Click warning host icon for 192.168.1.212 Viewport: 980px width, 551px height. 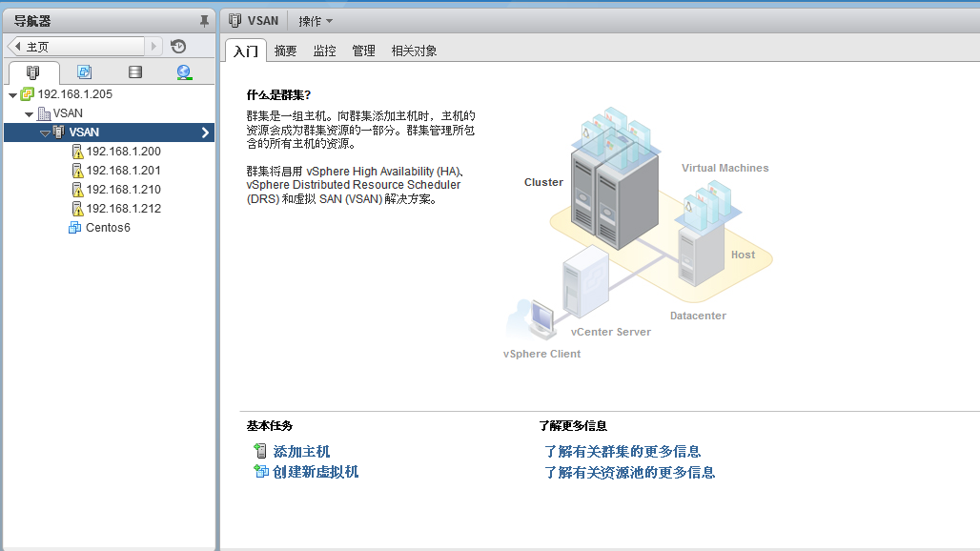point(77,209)
